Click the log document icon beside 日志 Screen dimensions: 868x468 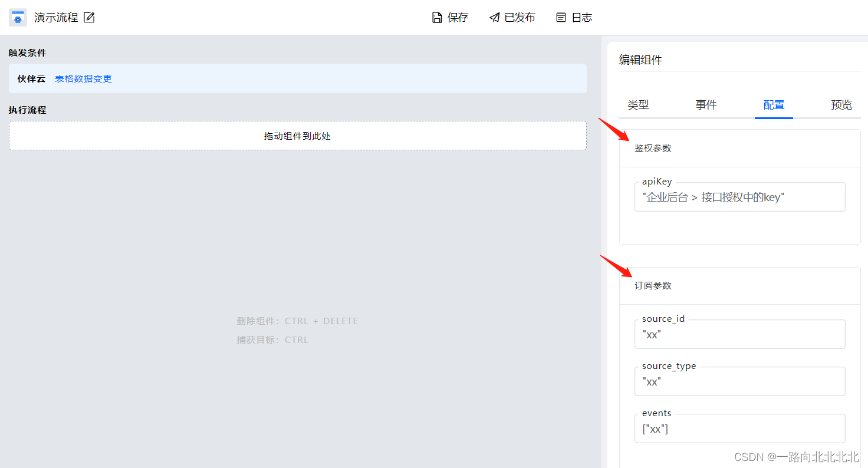(x=561, y=17)
